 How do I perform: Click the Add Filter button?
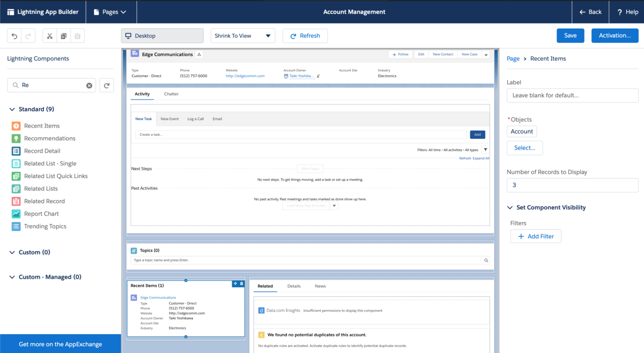(536, 236)
